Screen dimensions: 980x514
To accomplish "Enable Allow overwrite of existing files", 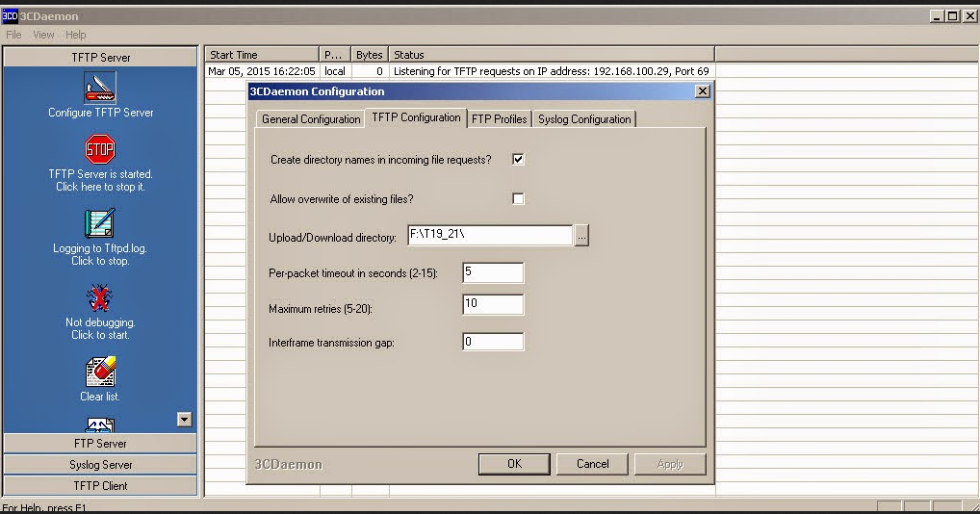I will pos(518,199).
